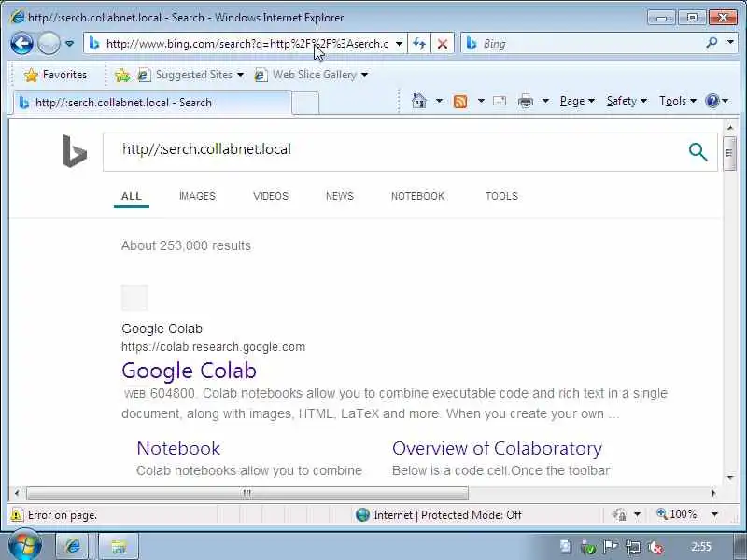Click the Bing logo on the page
The width and height of the screenshot is (747, 560).
(x=75, y=151)
